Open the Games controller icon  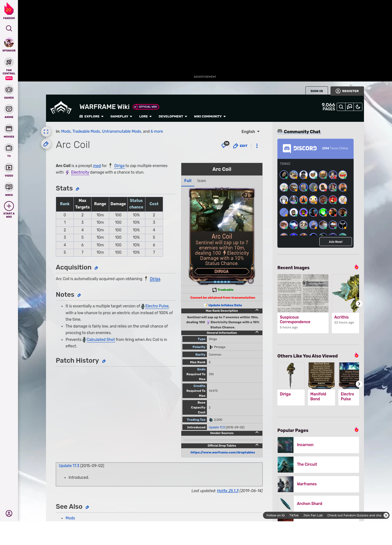point(9,89)
